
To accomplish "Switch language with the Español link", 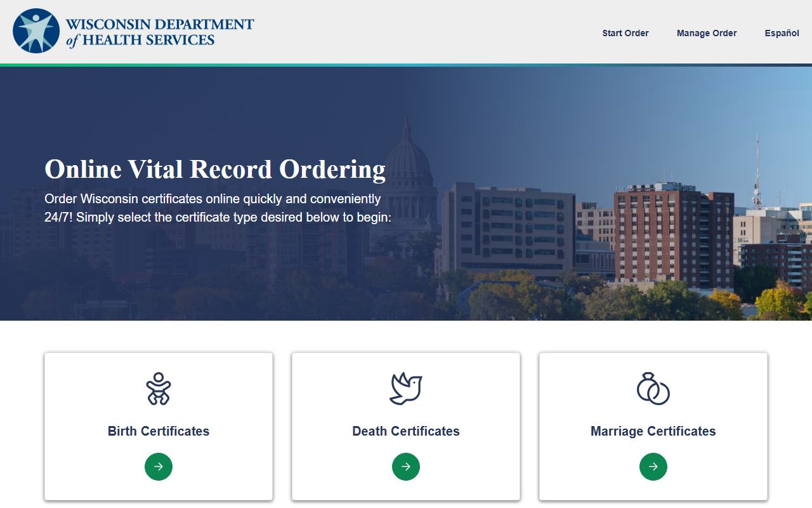I will pyautogui.click(x=782, y=33).
